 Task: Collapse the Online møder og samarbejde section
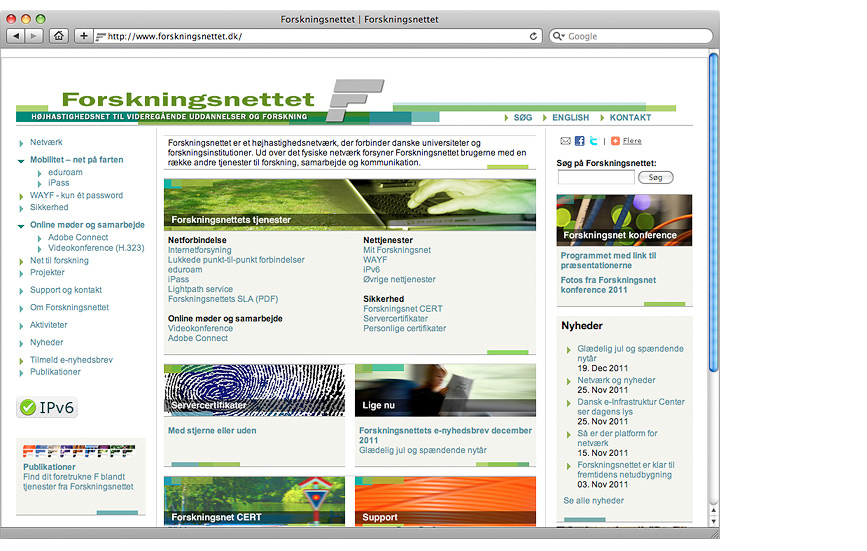[x=21, y=226]
